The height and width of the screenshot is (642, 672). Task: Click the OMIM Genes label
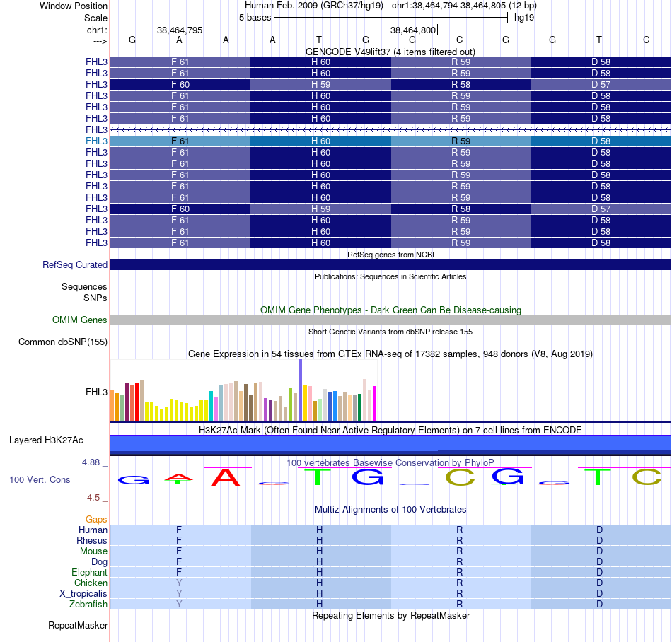tap(80, 320)
